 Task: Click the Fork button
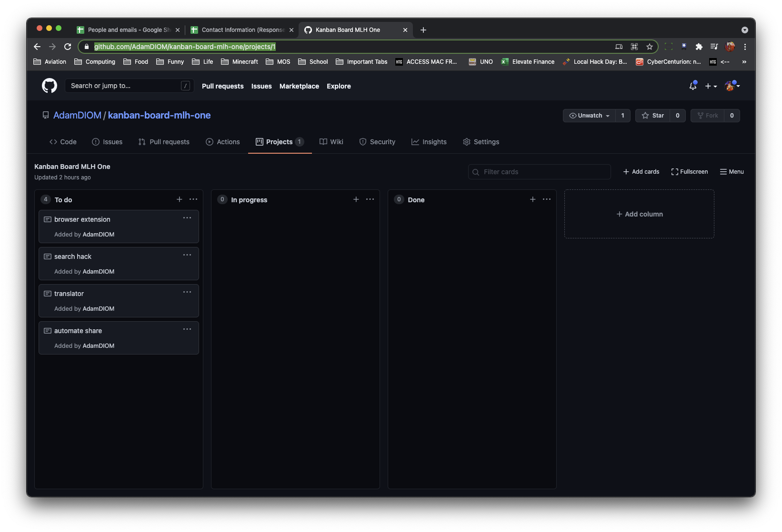707,116
